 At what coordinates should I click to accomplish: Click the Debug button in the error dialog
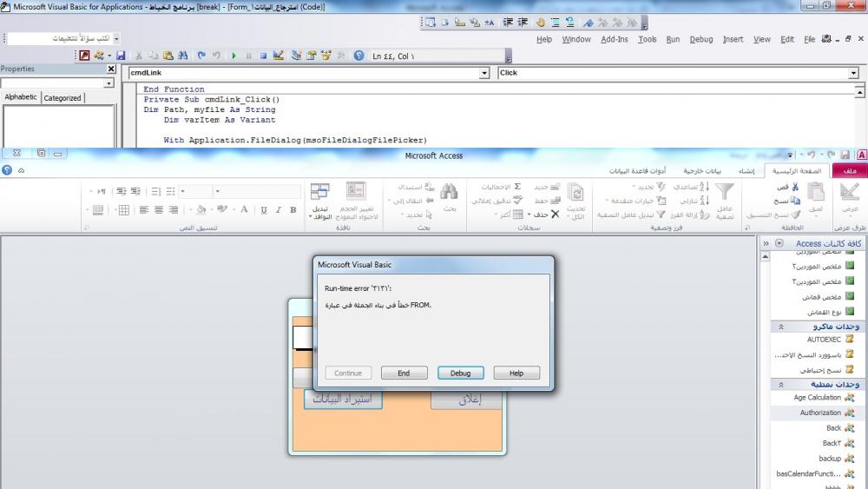[461, 373]
